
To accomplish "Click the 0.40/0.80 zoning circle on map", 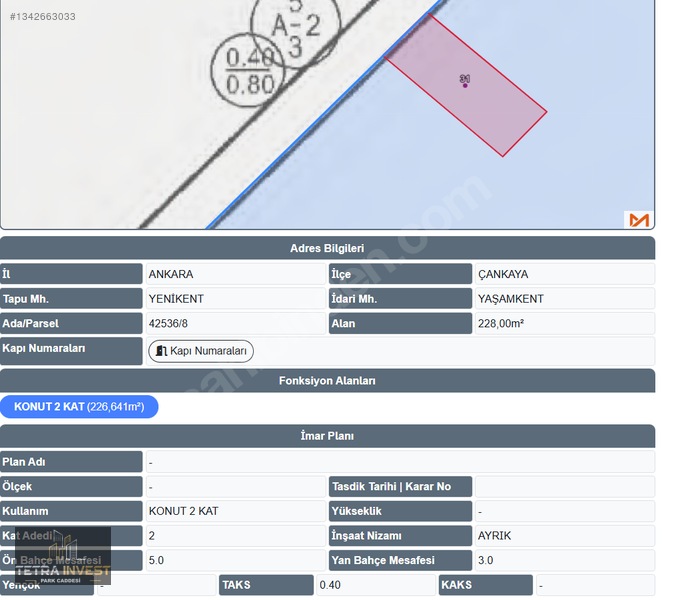I will (248, 70).
